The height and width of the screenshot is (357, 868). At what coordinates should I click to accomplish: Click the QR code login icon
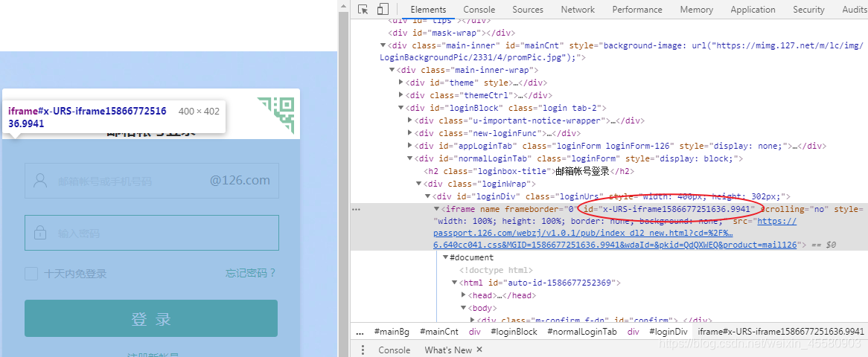point(275,115)
